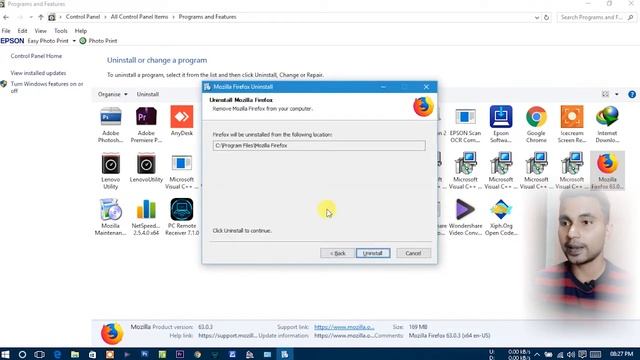Click the Photo Print toolbar button
The height and width of the screenshot is (360, 640).
[98, 41]
